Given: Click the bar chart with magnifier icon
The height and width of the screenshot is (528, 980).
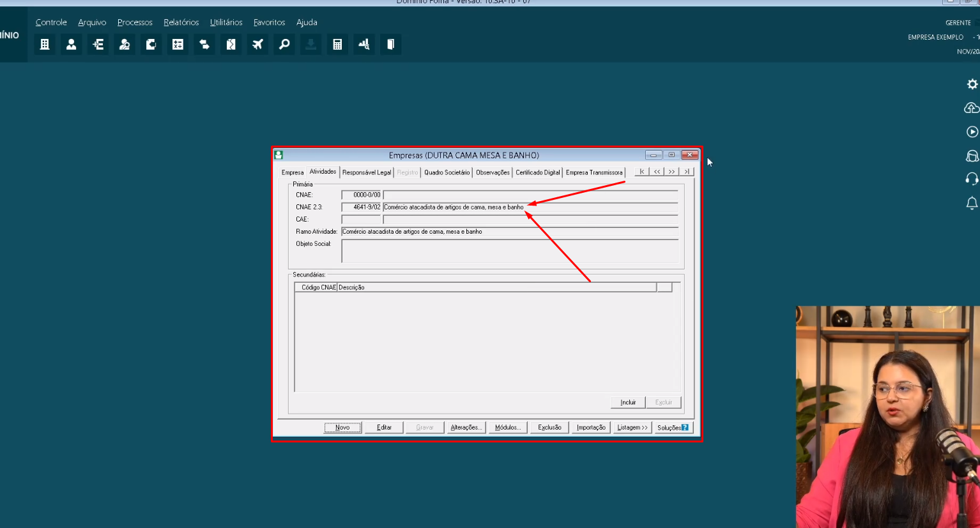Looking at the screenshot, I should click(x=364, y=44).
